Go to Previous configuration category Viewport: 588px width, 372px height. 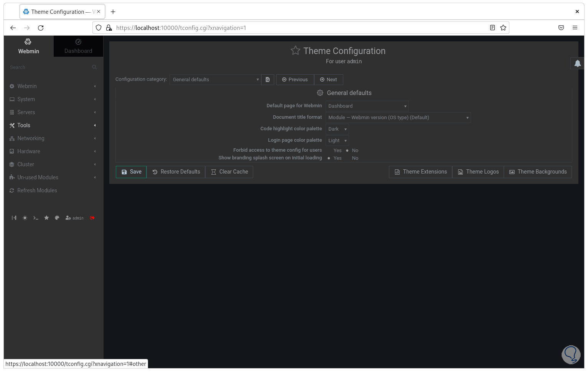click(295, 80)
